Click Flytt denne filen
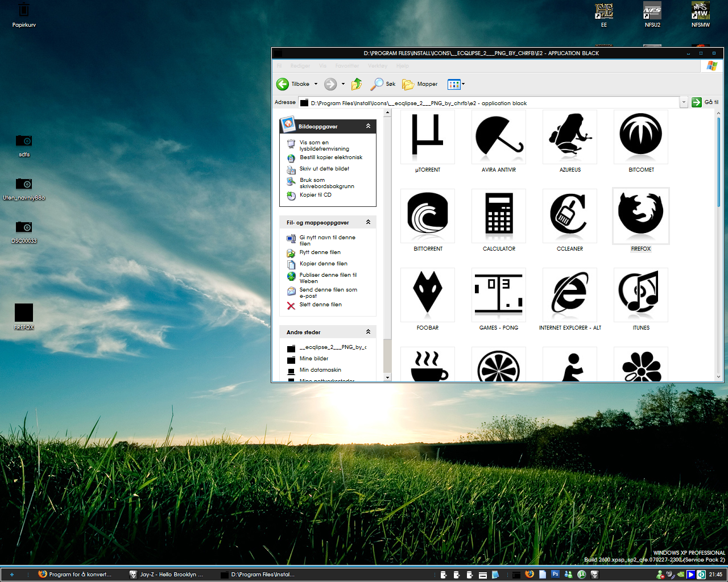 pos(320,252)
